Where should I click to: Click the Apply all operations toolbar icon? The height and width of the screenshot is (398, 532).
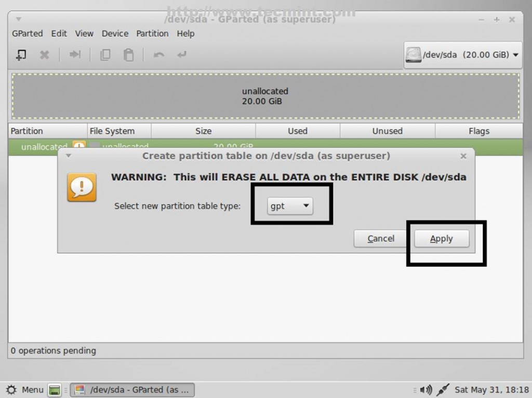(x=181, y=54)
